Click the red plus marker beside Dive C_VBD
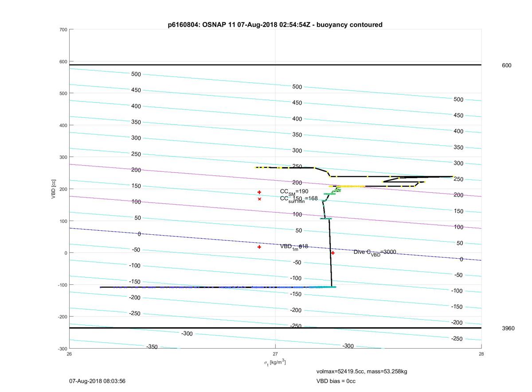 [332, 253]
